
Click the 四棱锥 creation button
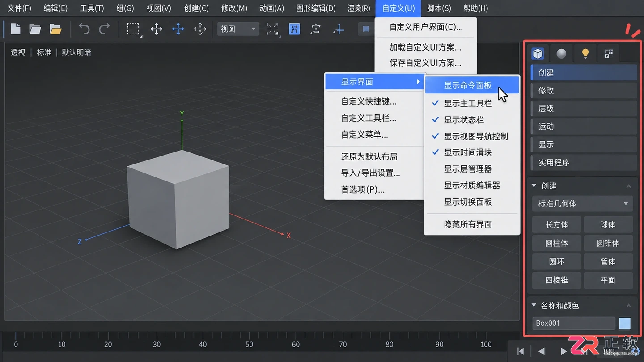(x=557, y=280)
